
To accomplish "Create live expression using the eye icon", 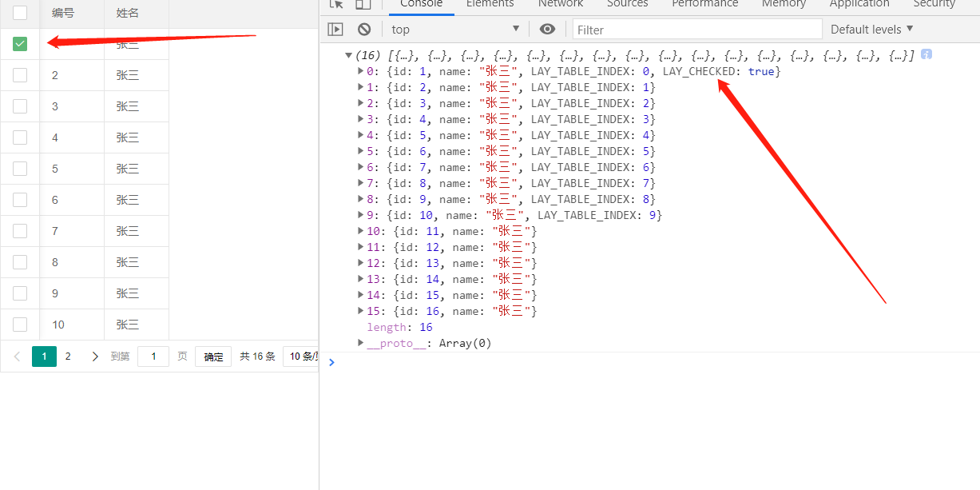I will tap(547, 30).
